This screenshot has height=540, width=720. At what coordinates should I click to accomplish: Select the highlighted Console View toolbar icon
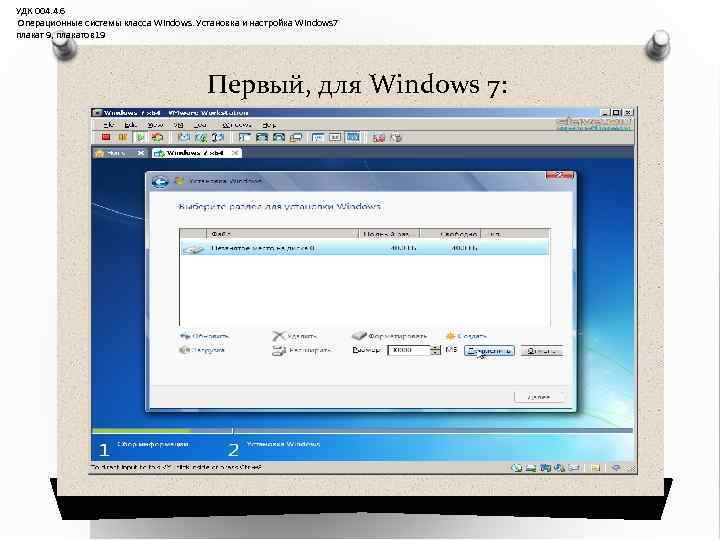click(352, 137)
